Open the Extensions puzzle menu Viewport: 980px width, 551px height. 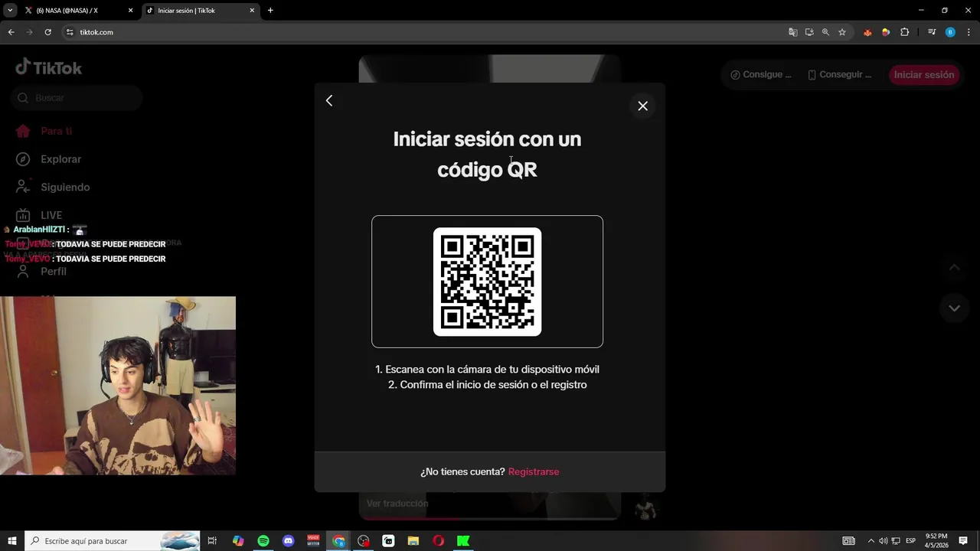(x=904, y=32)
